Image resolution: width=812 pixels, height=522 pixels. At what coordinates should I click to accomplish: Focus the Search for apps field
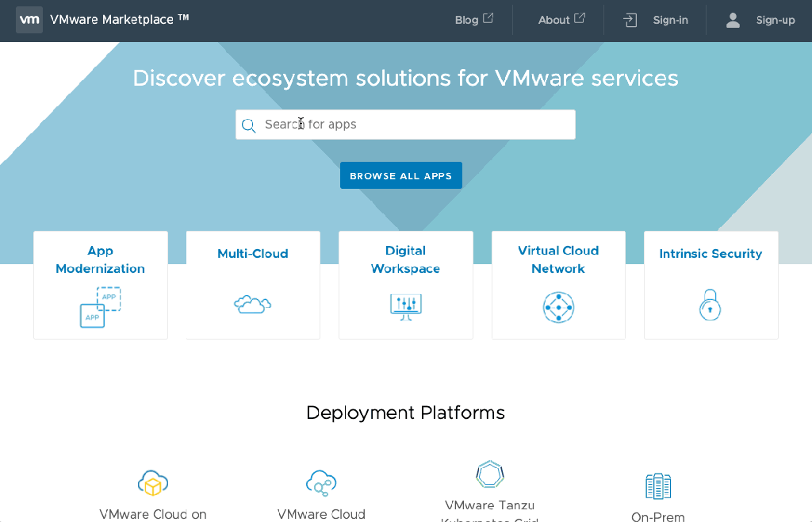(416, 125)
